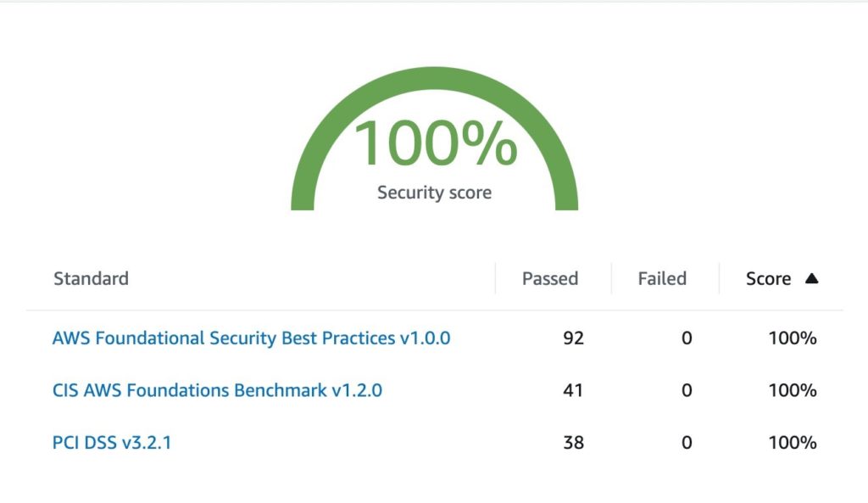Click the failed count in the PCI DSS row
Viewport: 868px width, 503px height.
(x=687, y=442)
